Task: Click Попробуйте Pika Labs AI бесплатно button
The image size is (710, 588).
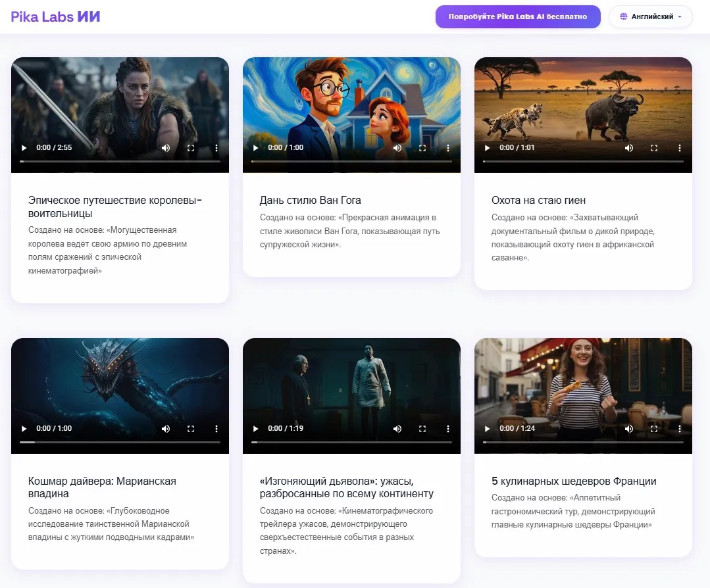Action: point(518,16)
